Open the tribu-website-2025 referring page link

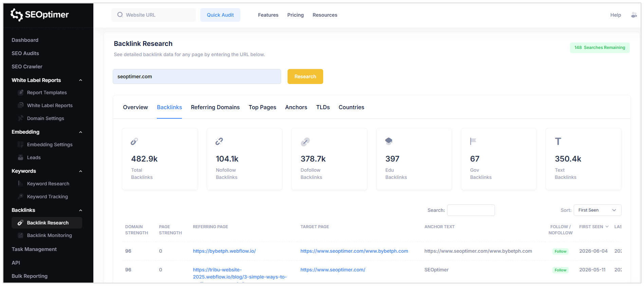point(240,273)
